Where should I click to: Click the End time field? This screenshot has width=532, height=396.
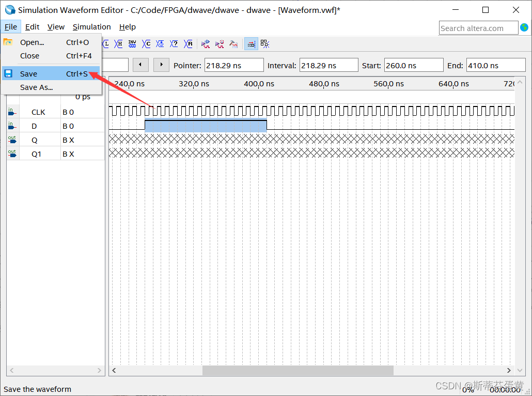tap(496, 65)
